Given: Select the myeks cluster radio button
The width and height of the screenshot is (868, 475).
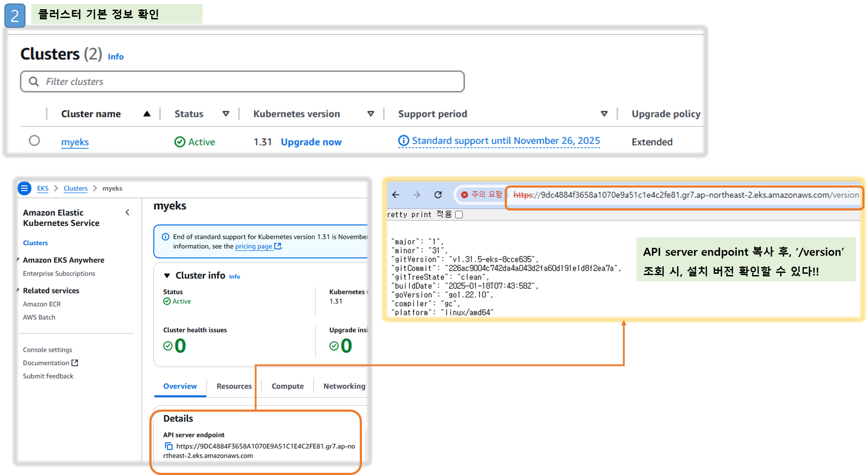Looking at the screenshot, I should (34, 141).
